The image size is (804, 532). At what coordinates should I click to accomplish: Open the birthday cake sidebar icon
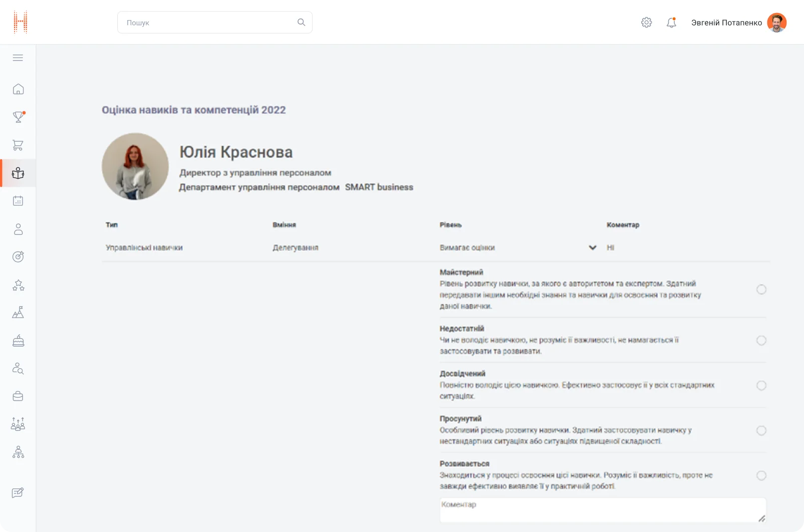click(x=18, y=341)
